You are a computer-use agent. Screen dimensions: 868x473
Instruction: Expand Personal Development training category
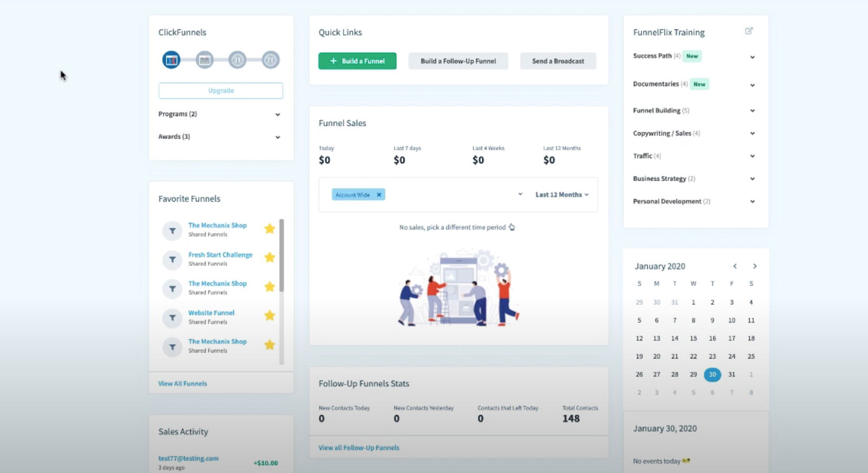coord(752,202)
